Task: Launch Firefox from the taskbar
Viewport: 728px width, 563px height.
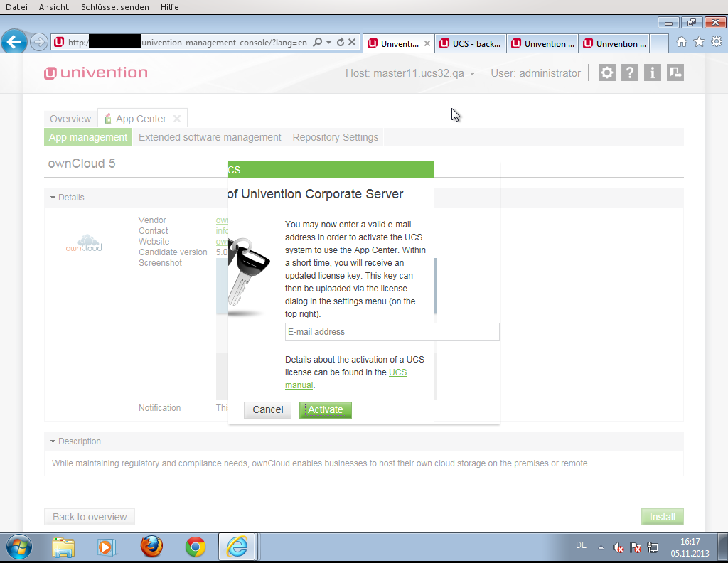Action: click(x=151, y=547)
